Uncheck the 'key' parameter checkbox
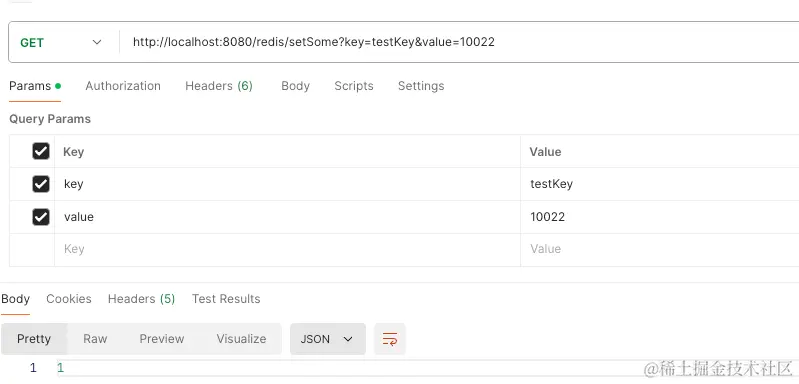This screenshot has height=384, width=799. (x=41, y=184)
